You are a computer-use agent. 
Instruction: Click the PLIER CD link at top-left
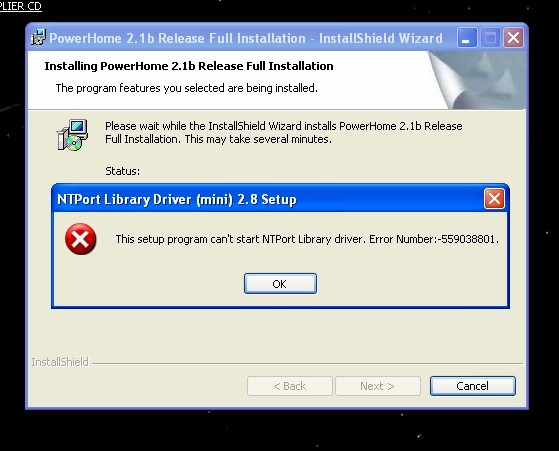coord(21,6)
